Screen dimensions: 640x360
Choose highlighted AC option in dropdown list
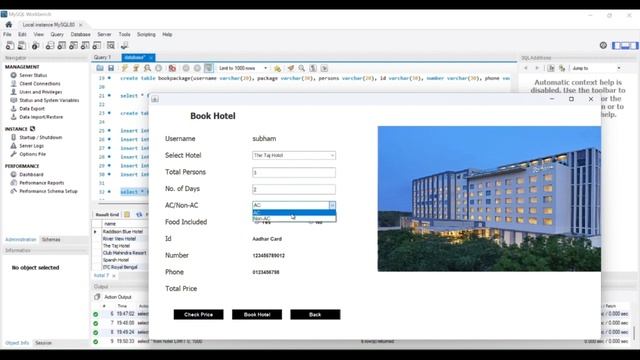[x=294, y=213]
